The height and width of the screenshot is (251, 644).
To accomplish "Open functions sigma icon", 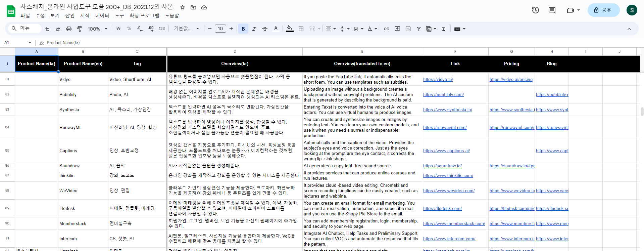I will click(x=444, y=29).
